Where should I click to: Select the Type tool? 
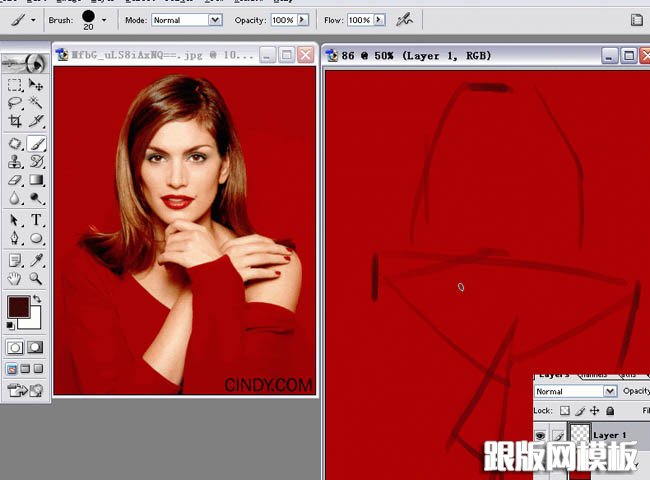(36, 219)
